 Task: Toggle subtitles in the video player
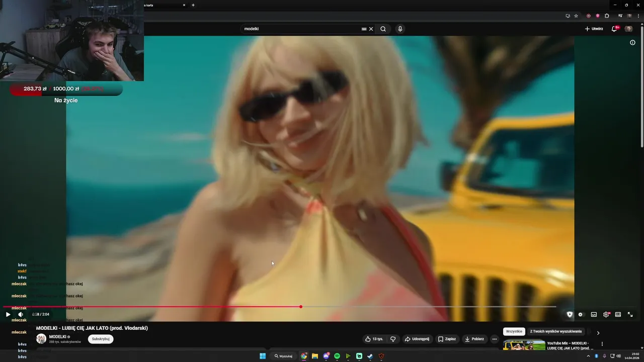point(594,314)
